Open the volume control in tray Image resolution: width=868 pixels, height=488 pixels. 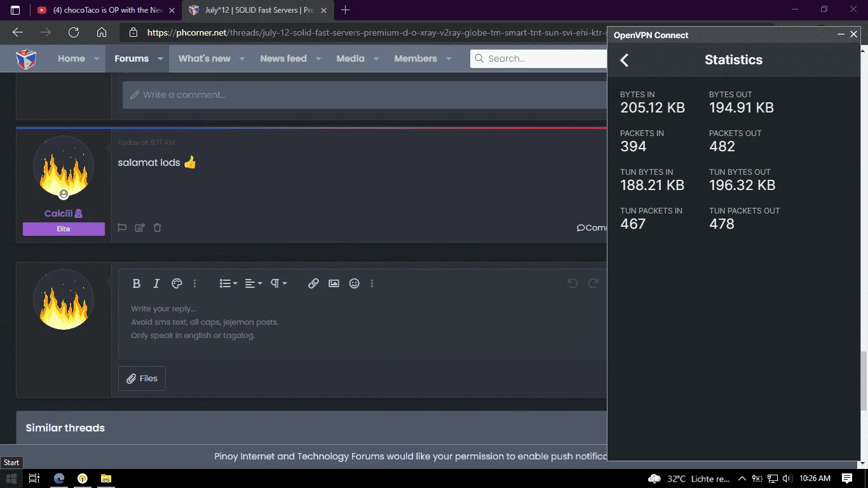pyautogui.click(x=787, y=478)
